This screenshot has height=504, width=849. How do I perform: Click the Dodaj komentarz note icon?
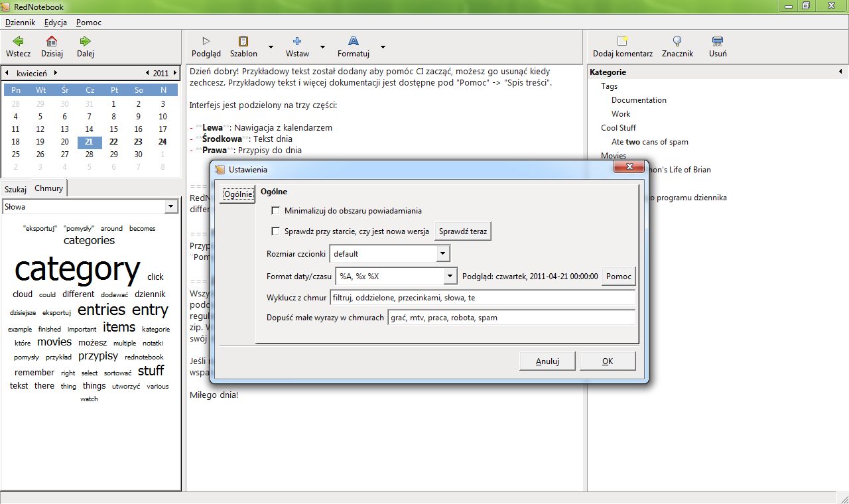click(622, 41)
